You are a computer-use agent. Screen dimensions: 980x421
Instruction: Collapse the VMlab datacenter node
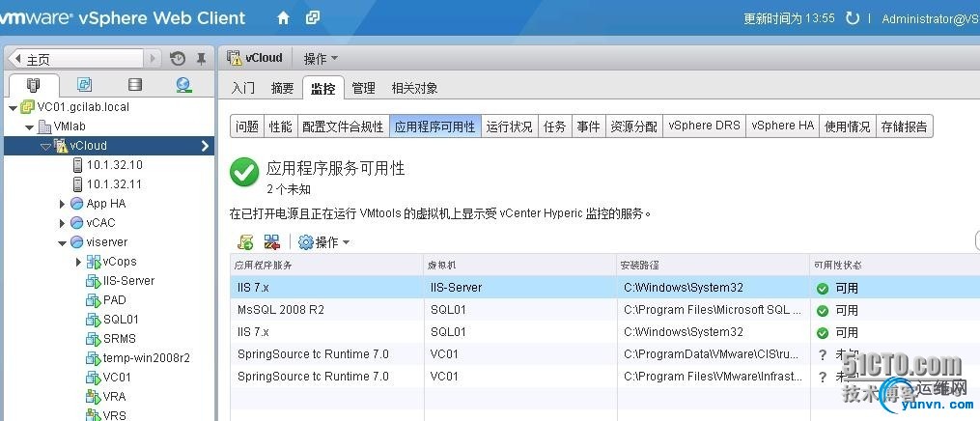[x=29, y=126]
